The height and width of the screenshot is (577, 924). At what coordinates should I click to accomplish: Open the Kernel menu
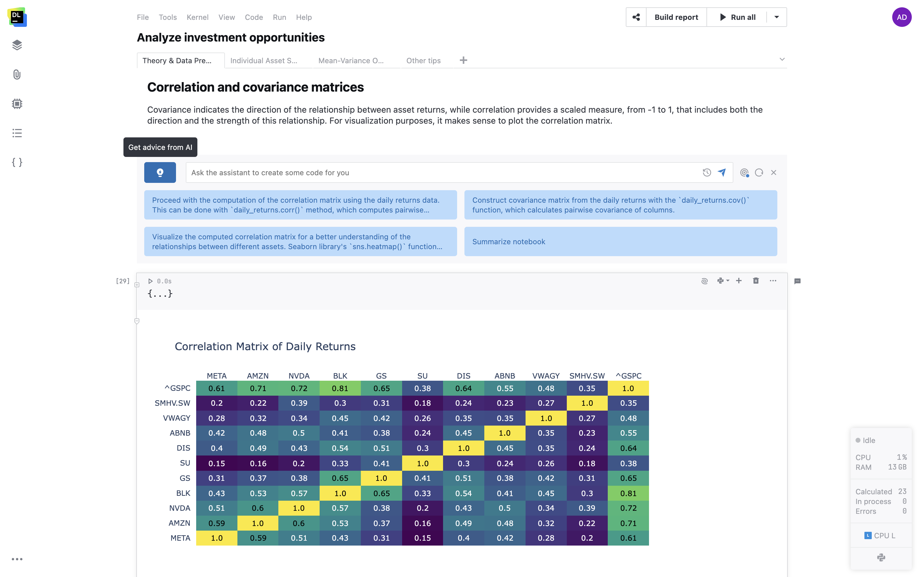pyautogui.click(x=197, y=17)
